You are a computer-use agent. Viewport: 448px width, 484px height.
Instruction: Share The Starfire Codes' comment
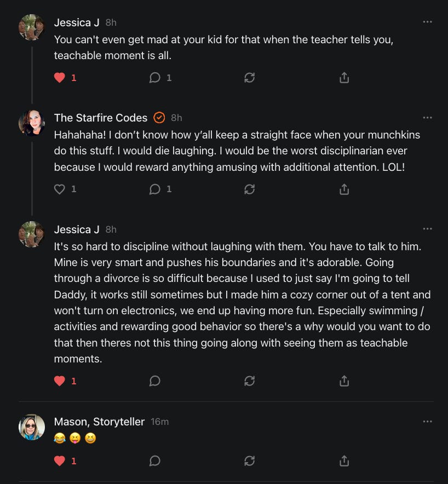click(x=344, y=189)
